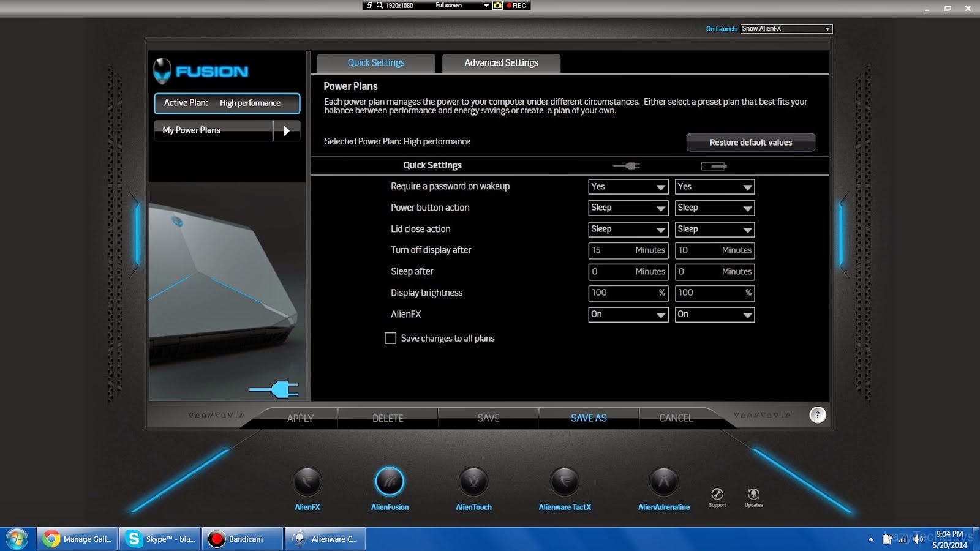Switch to Chrome Manage Gall... taskbar item
The image size is (980, 551).
pos(77,539)
